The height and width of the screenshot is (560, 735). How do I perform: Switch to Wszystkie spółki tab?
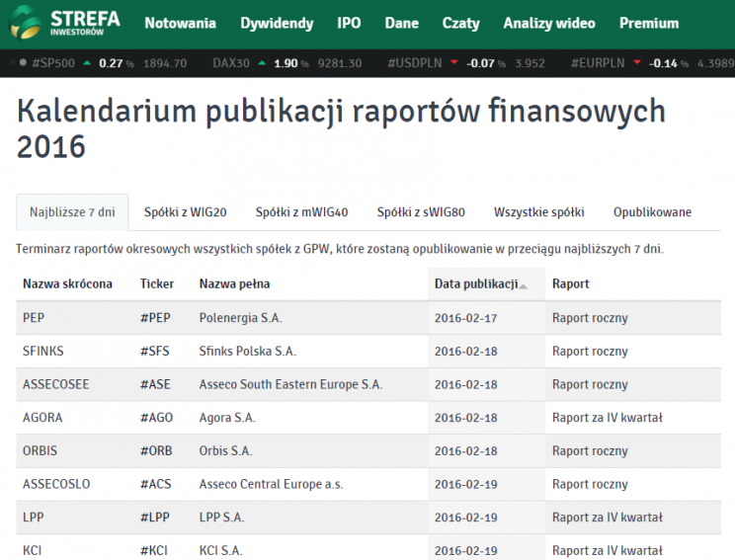tap(539, 212)
